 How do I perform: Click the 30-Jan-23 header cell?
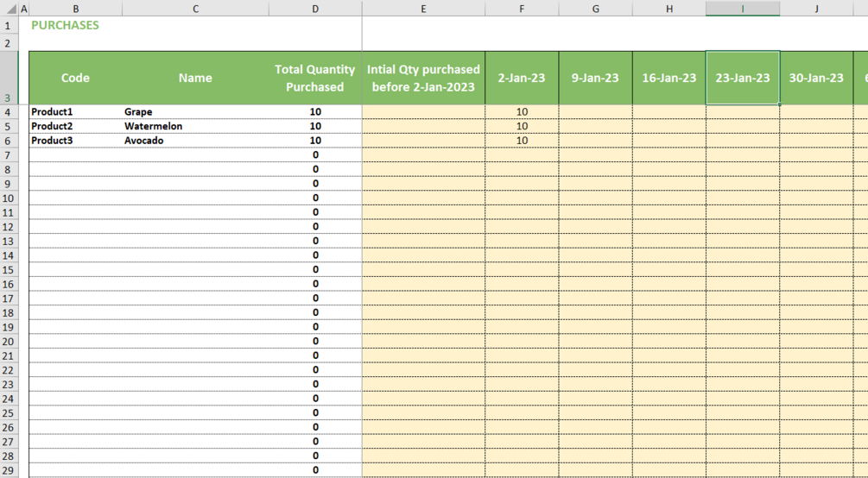816,78
